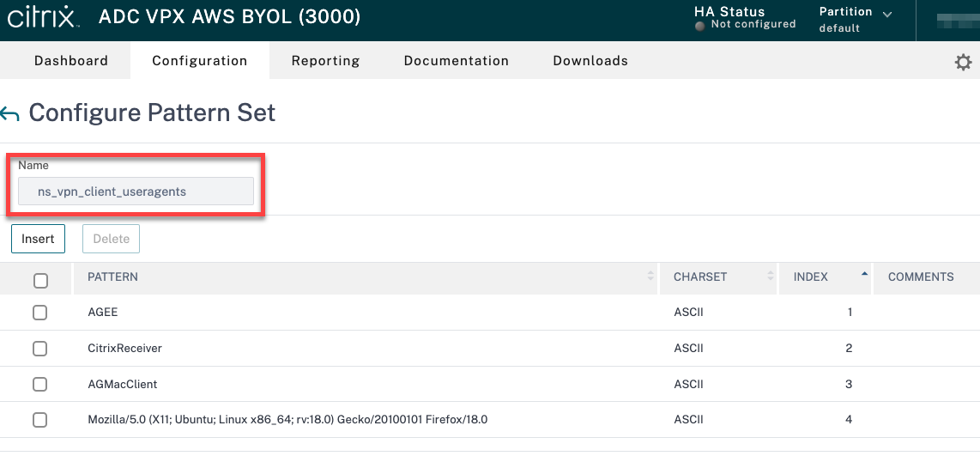Click the Name field showing ns_vpn_client_useragents
The height and width of the screenshot is (456, 980).
click(136, 192)
